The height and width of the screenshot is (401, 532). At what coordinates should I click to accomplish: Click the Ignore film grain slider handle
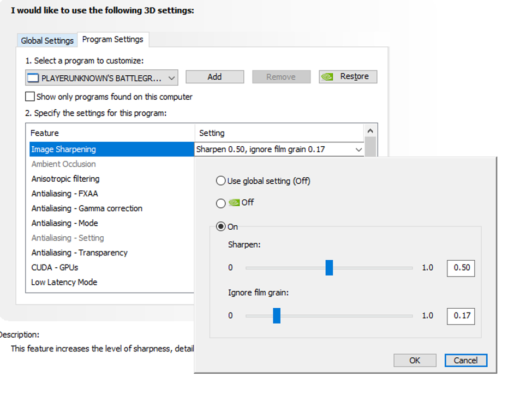pyautogui.click(x=277, y=316)
